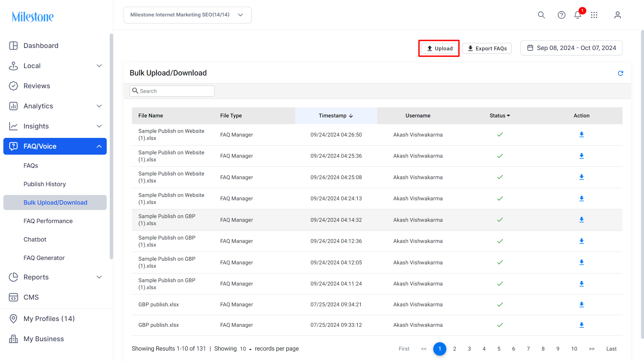Go to page 7 of results
Image resolution: width=644 pixels, height=362 pixels.
pyautogui.click(x=529, y=349)
